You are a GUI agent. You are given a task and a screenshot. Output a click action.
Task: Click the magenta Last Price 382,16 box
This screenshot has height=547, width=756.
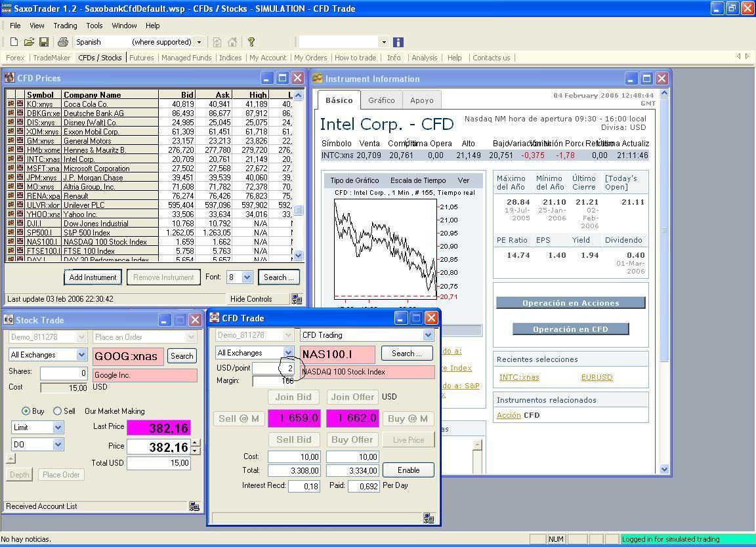[x=159, y=428]
